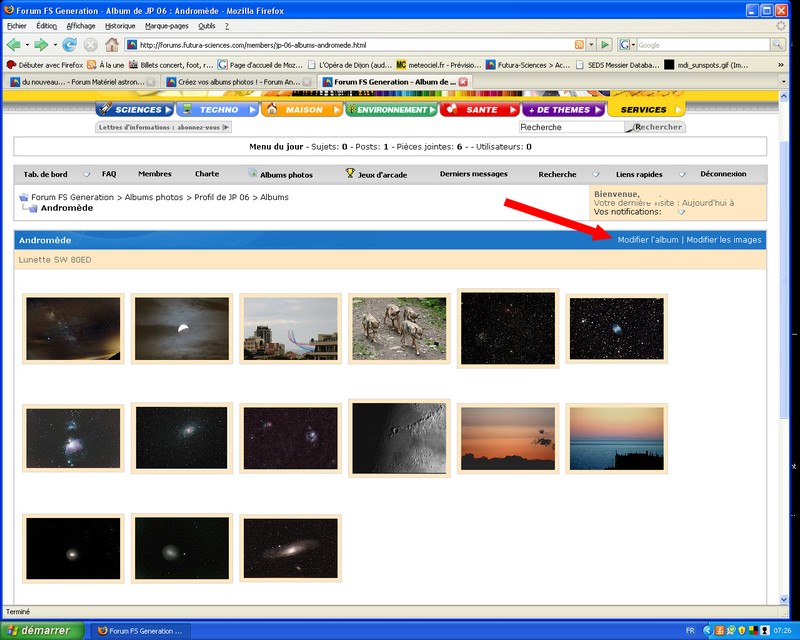This screenshot has width=800, height=640.
Task: Click the Firefox forward arrow button
Action: pyautogui.click(x=41, y=45)
